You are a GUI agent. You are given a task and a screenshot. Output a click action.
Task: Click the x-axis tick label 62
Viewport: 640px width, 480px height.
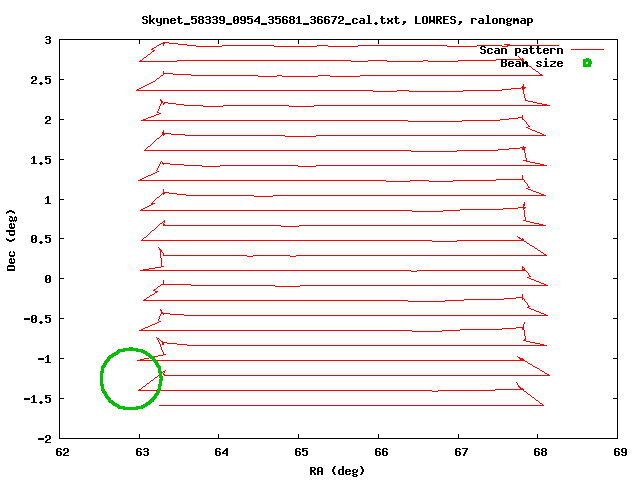click(x=62, y=452)
